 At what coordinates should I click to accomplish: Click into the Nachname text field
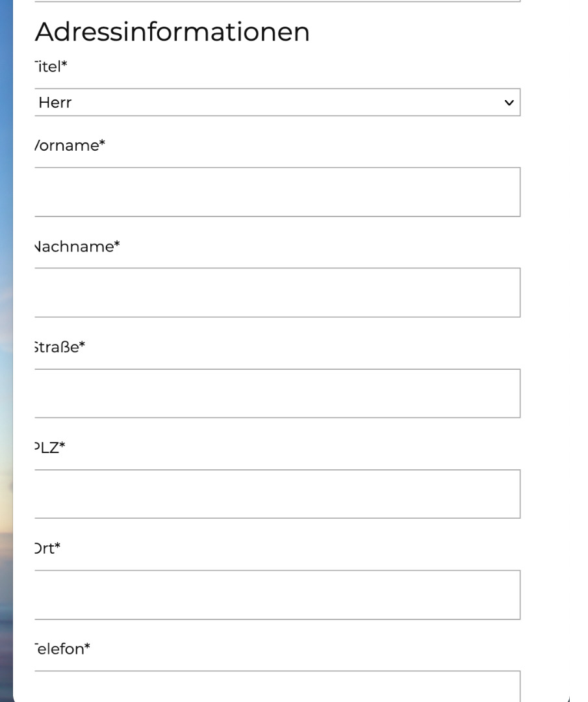click(277, 292)
